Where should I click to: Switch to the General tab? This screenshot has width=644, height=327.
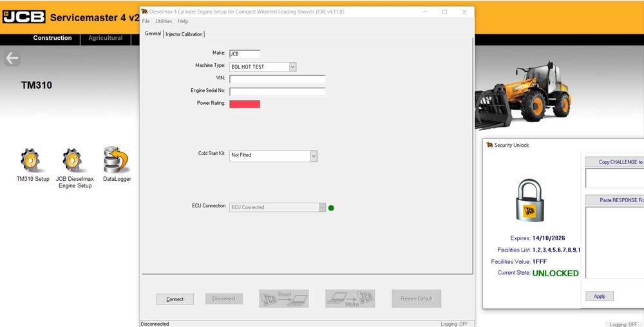click(x=153, y=33)
